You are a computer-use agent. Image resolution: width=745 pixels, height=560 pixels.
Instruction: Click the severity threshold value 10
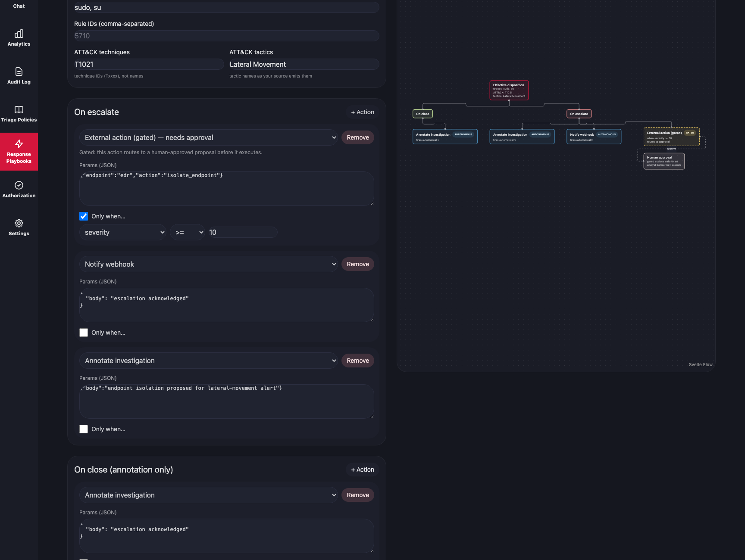coord(243,232)
